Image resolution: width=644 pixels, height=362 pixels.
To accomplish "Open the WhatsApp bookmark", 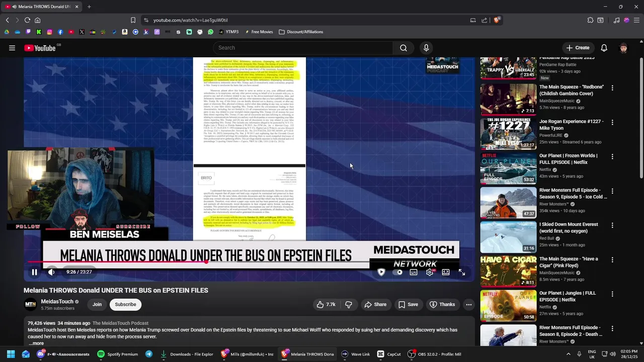I will point(210,32).
